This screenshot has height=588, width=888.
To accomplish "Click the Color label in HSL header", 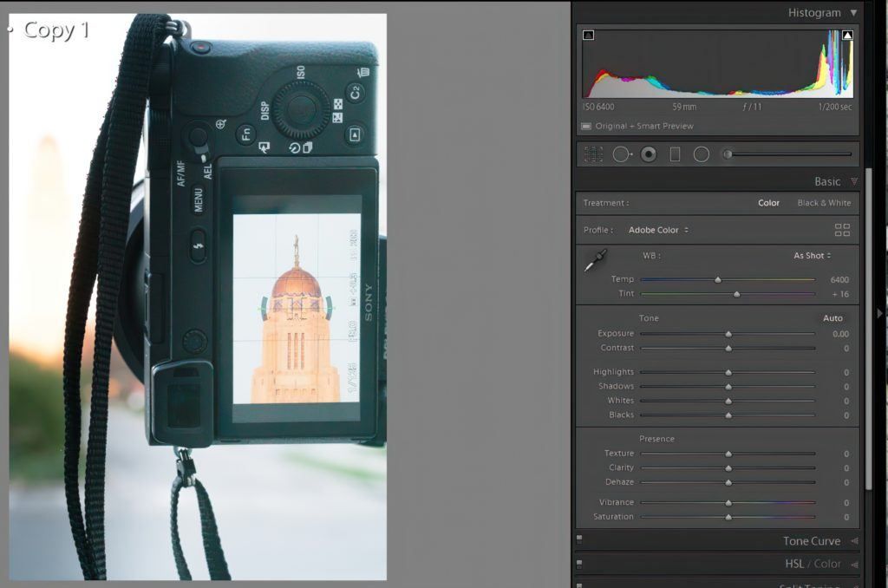I will [827, 564].
